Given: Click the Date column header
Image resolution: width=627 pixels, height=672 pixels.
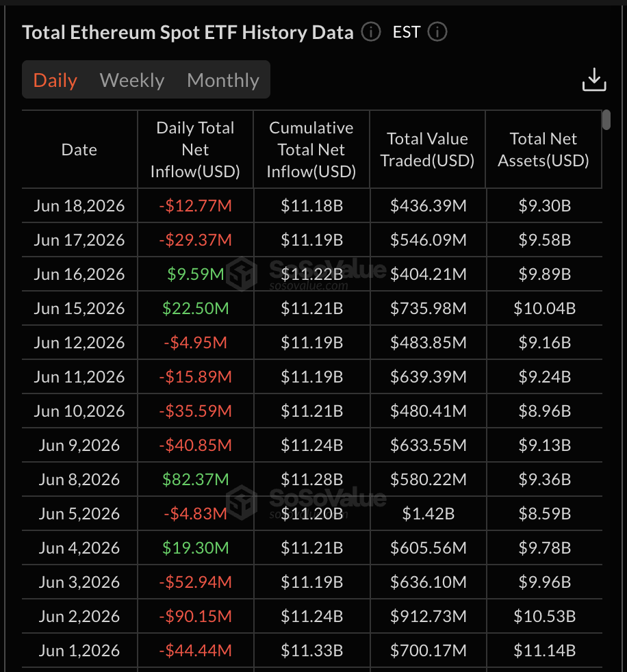Looking at the screenshot, I should pos(79,150).
